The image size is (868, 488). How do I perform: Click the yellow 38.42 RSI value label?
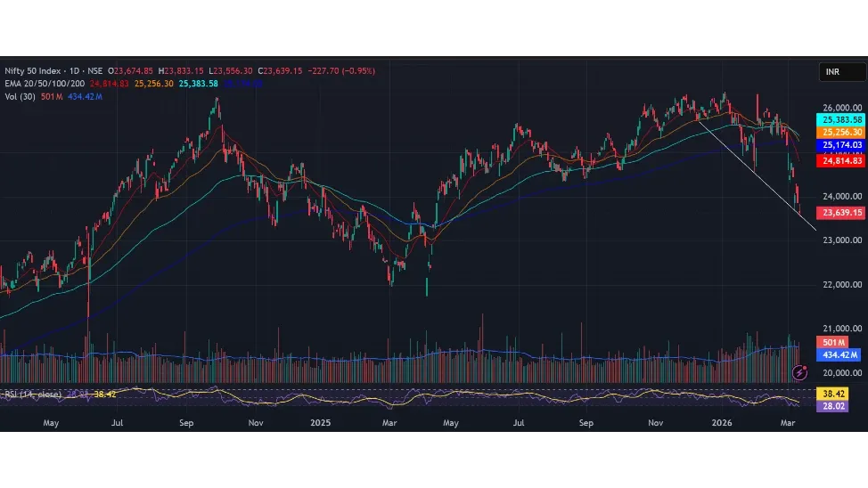[834, 393]
